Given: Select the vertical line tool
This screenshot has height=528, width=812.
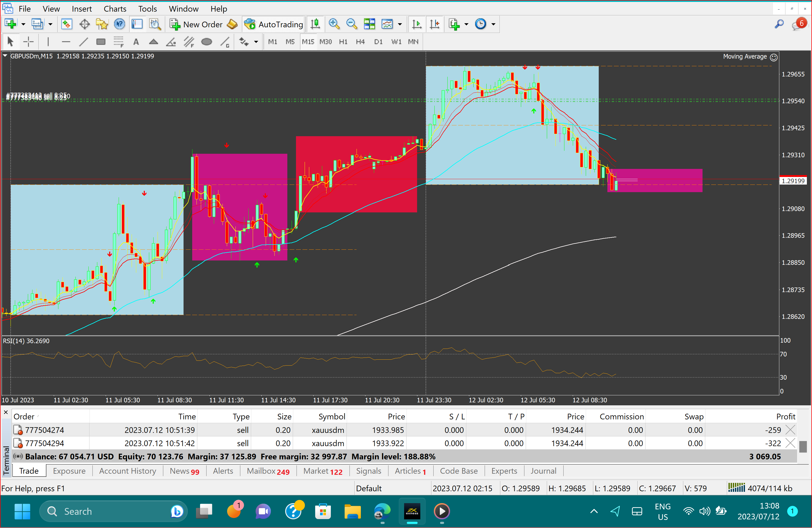Looking at the screenshot, I should pyautogui.click(x=48, y=42).
